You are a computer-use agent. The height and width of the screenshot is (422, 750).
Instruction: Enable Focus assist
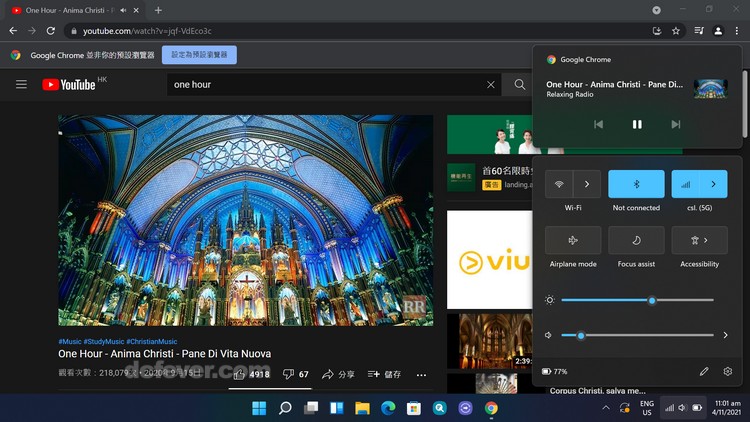tap(636, 240)
